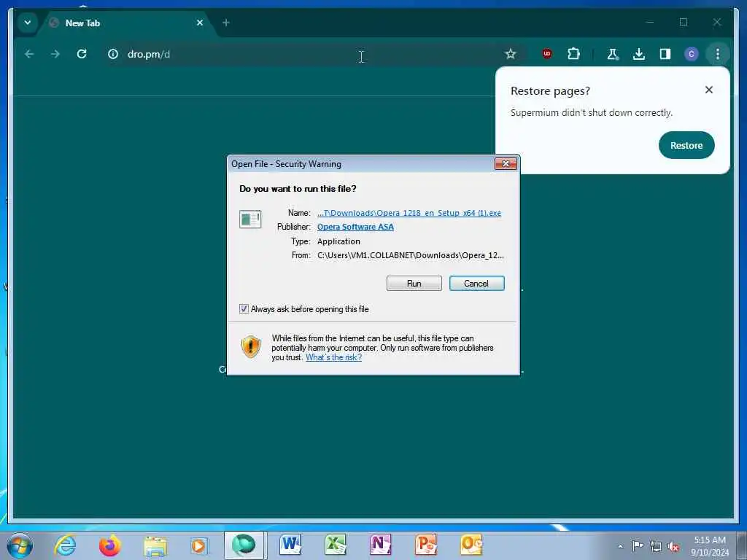The image size is (747, 560).
Task: Click Run in the Security Warning dialog
Action: (414, 284)
